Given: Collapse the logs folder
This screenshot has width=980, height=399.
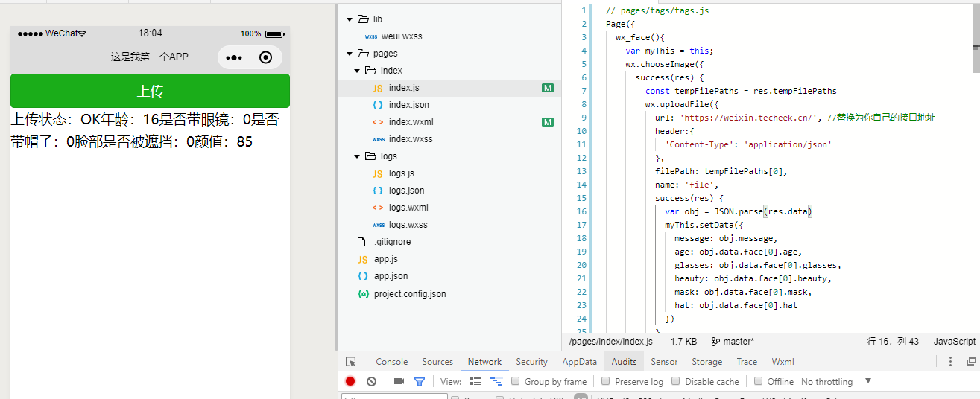Looking at the screenshot, I should coord(357,156).
